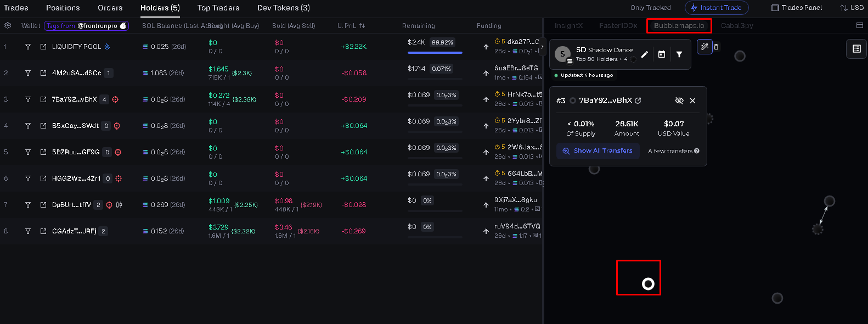The width and height of the screenshot is (868, 324).
Task: Open calendar icon in Bubblemaps header
Action: click(662, 54)
